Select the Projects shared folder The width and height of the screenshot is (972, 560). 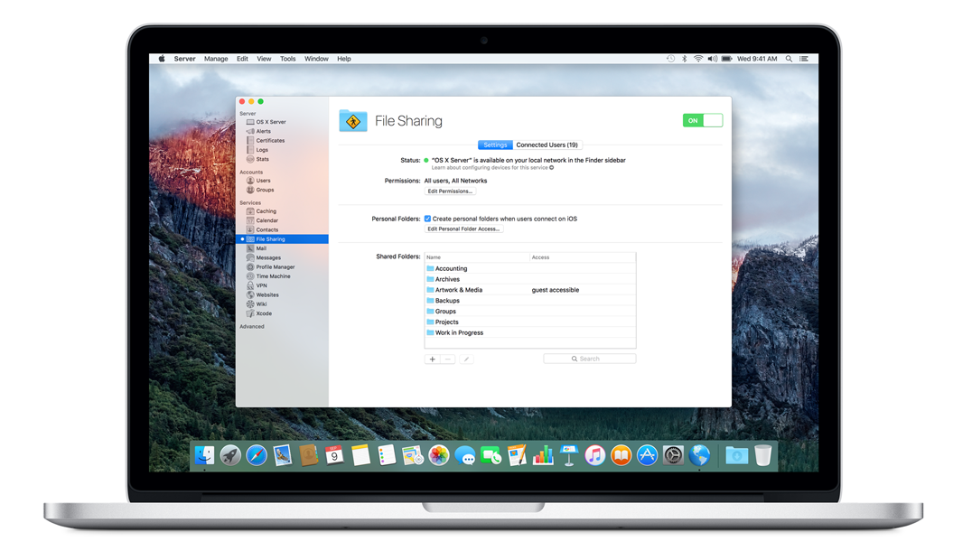pos(530,322)
